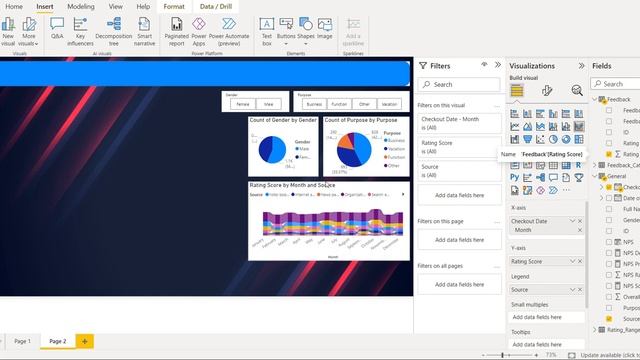The width and height of the screenshot is (640, 360).
Task: Choose Clustered column chart visualization
Action: pyautogui.click(x=553, y=113)
